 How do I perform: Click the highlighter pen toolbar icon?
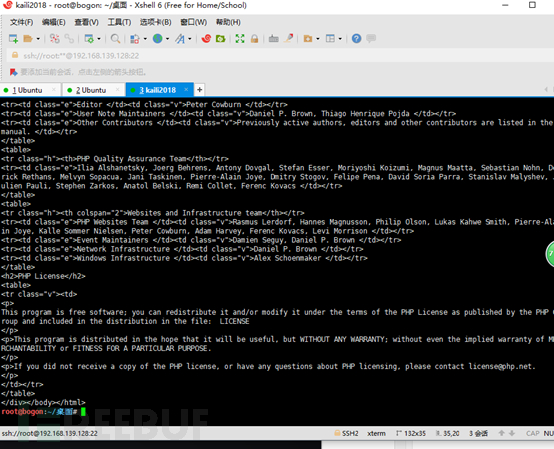pos(289,38)
